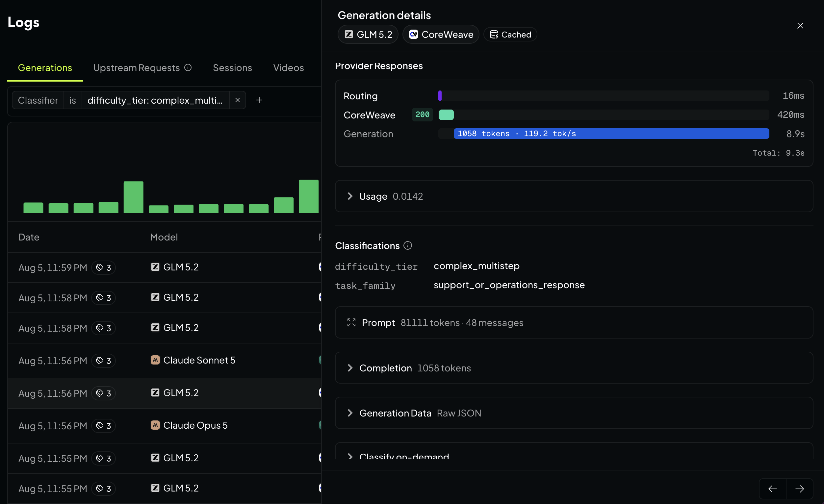824x504 pixels.
Task: Select the Claude Sonnet 5 log row
Action: point(165,360)
